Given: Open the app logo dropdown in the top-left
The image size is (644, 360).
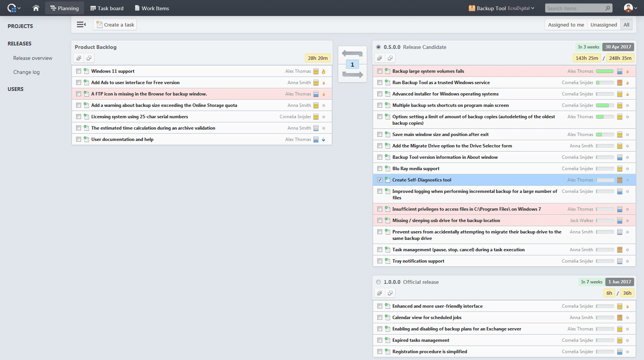Looking at the screenshot, I should pos(13,8).
